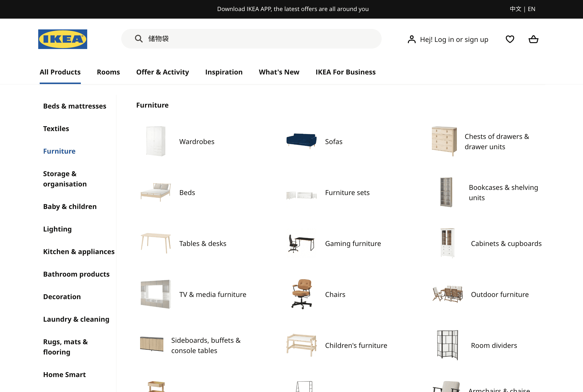Click the search magnifier icon

point(139,39)
